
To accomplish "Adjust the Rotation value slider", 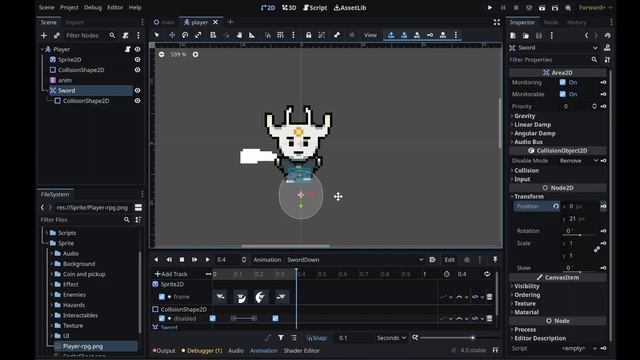I will tap(580, 235).
